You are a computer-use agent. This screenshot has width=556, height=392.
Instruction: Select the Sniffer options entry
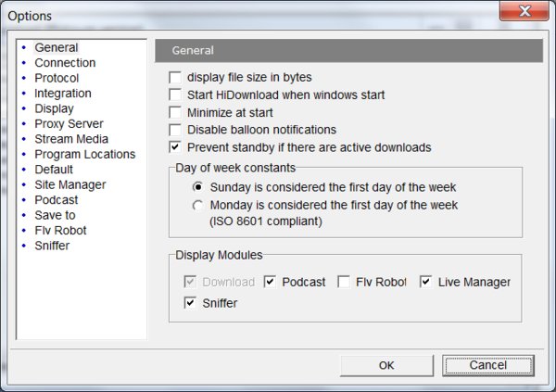pos(52,246)
